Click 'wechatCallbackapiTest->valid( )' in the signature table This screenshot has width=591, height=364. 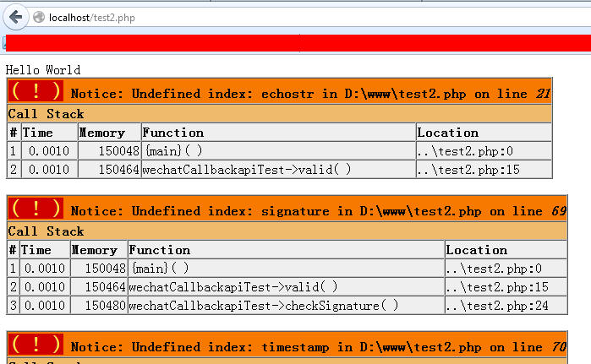coord(286,287)
